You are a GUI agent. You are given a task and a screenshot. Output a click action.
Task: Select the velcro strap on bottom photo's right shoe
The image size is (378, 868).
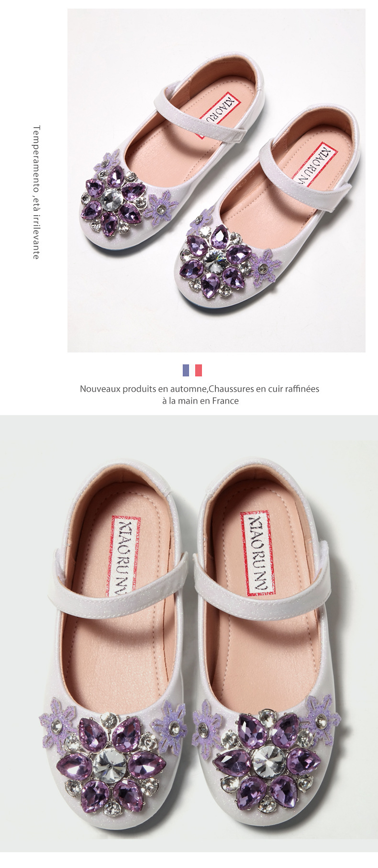pyautogui.click(x=262, y=580)
